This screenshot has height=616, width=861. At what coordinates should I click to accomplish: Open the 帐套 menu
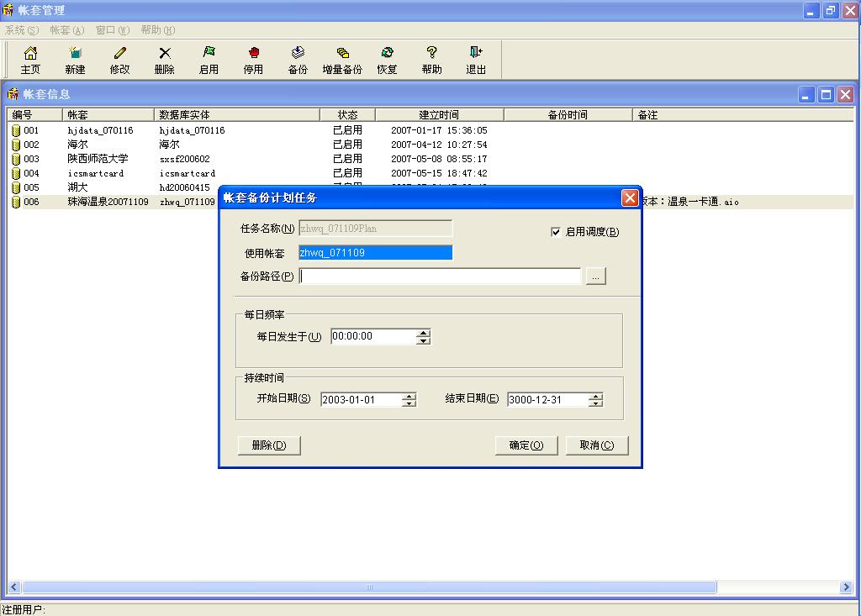coord(66,30)
